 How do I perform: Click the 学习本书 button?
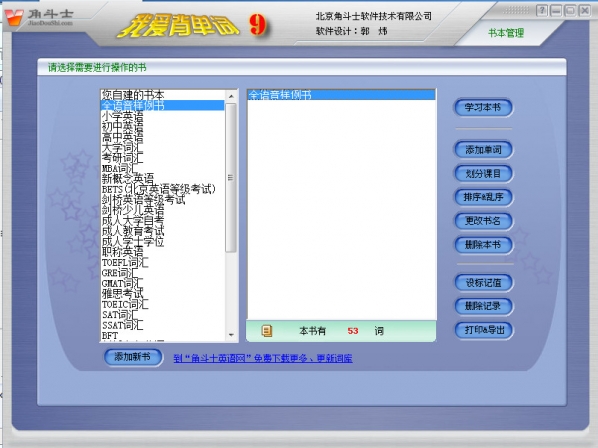[483, 108]
